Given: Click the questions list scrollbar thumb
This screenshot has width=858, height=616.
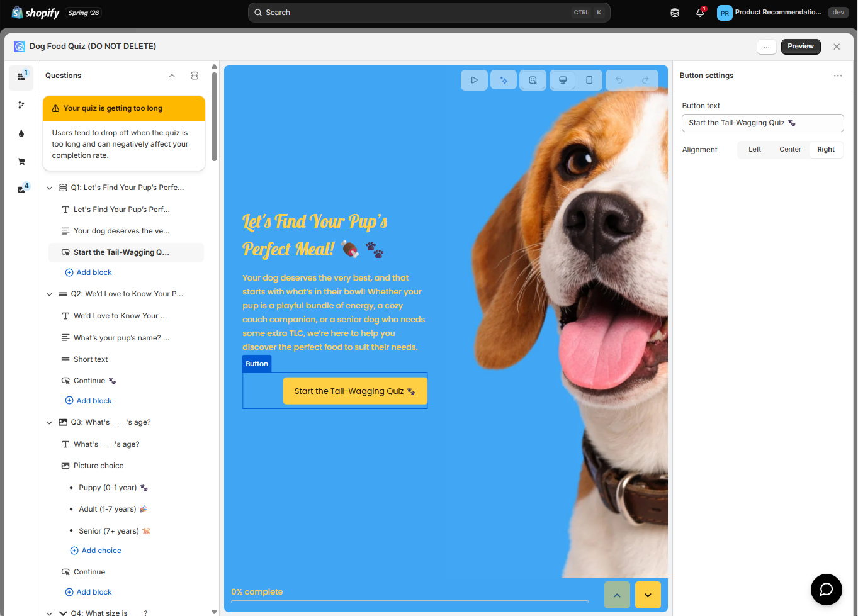Looking at the screenshot, I should pyautogui.click(x=214, y=116).
